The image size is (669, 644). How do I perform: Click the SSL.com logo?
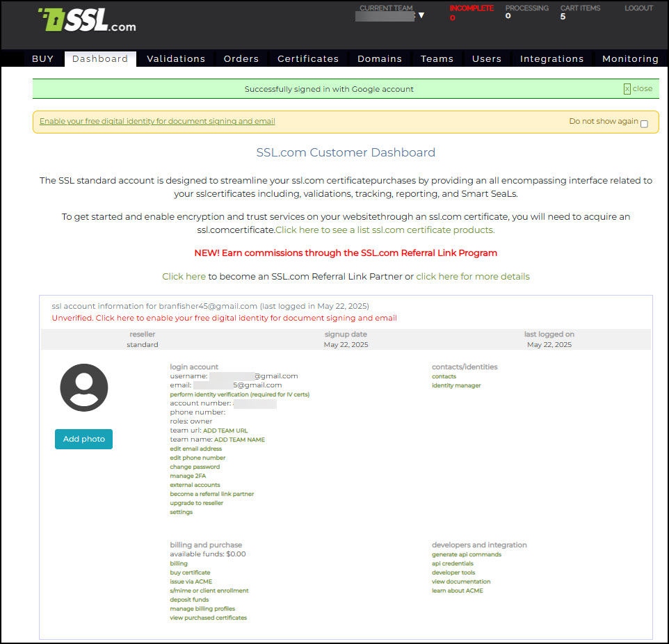tap(87, 21)
